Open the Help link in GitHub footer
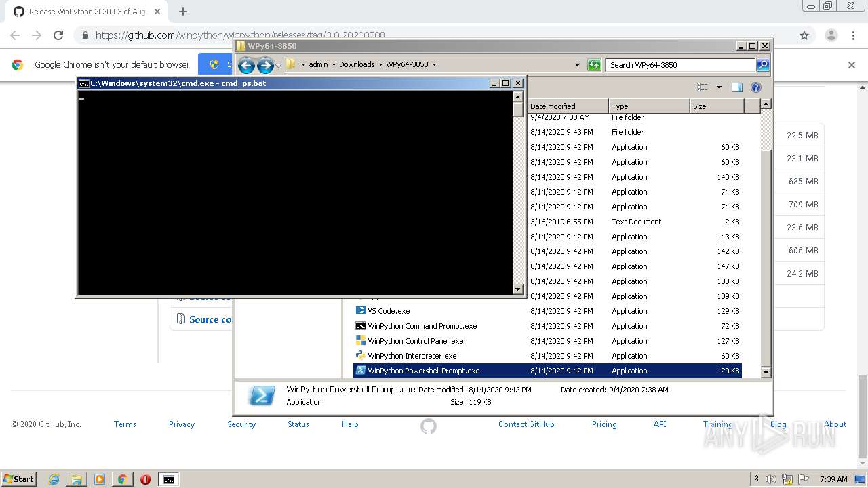The height and width of the screenshot is (488, 868). click(x=350, y=424)
